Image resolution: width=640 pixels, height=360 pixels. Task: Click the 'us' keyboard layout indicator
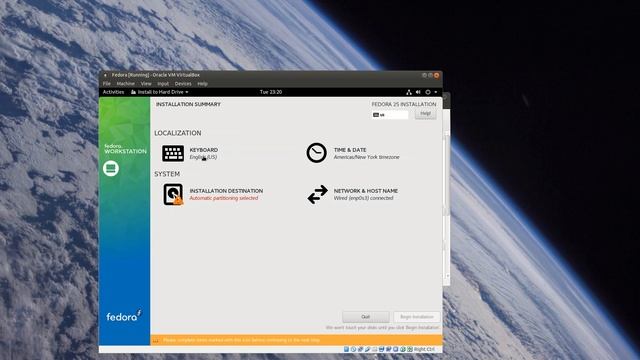click(390, 115)
